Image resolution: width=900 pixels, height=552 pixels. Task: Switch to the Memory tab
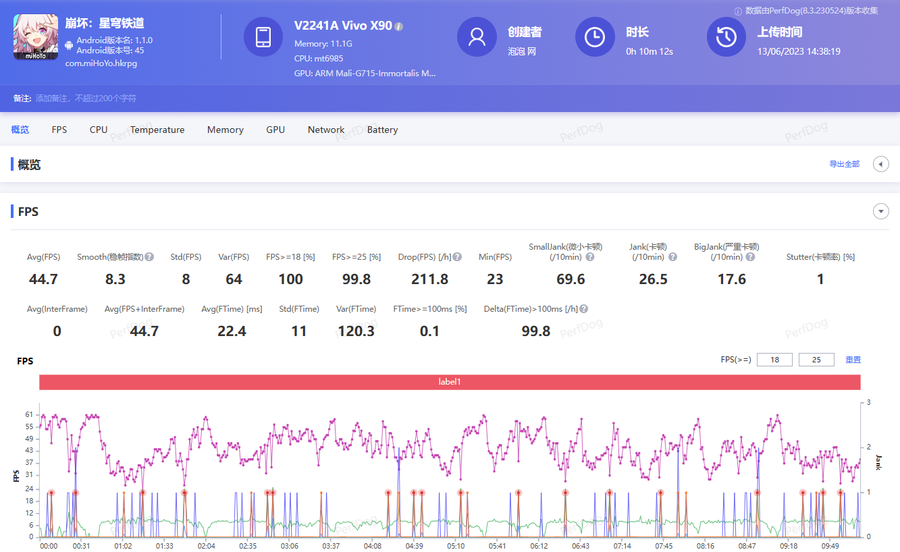pyautogui.click(x=225, y=130)
